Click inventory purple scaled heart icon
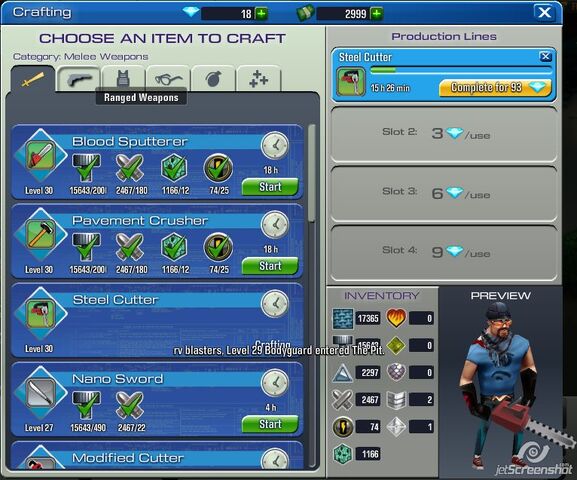The image size is (577, 480). click(x=396, y=373)
